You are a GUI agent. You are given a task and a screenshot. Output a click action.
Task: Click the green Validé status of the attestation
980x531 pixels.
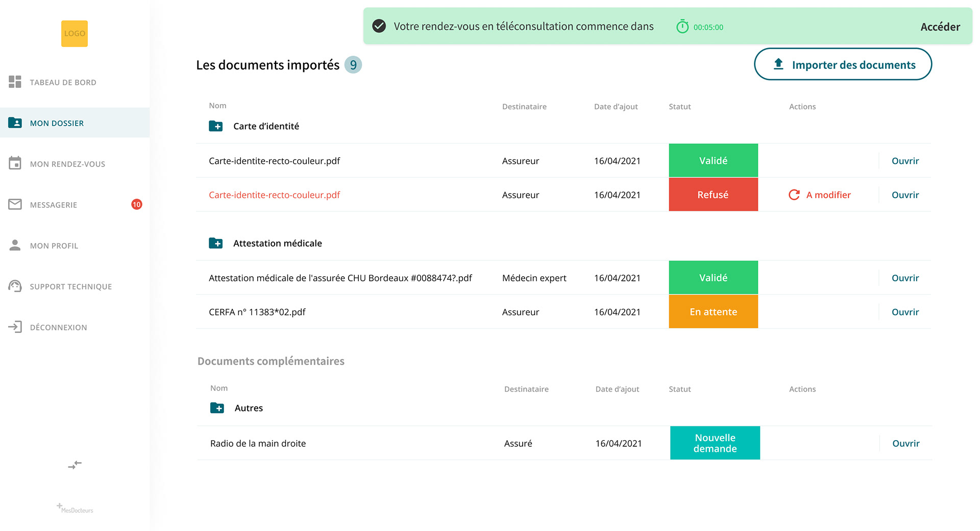pos(713,277)
